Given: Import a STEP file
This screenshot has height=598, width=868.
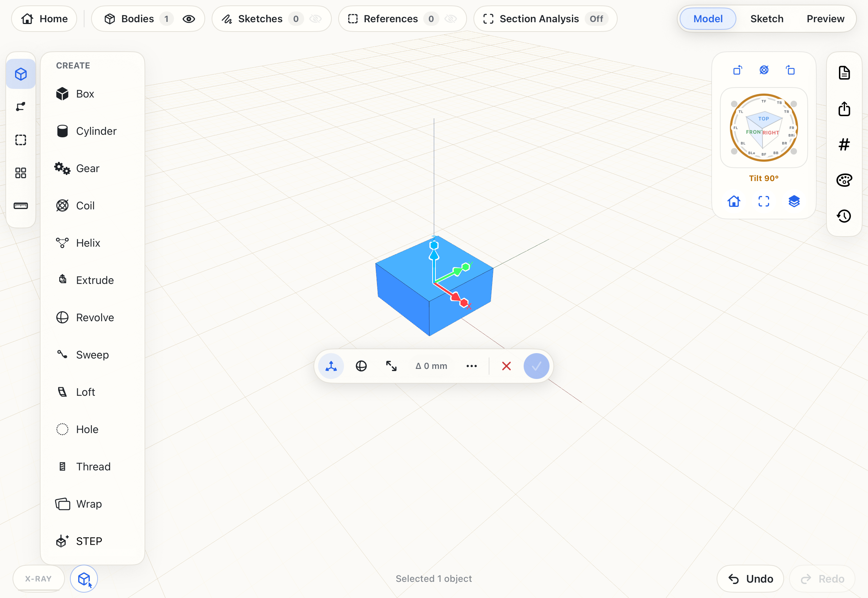Looking at the screenshot, I should pyautogui.click(x=92, y=541).
